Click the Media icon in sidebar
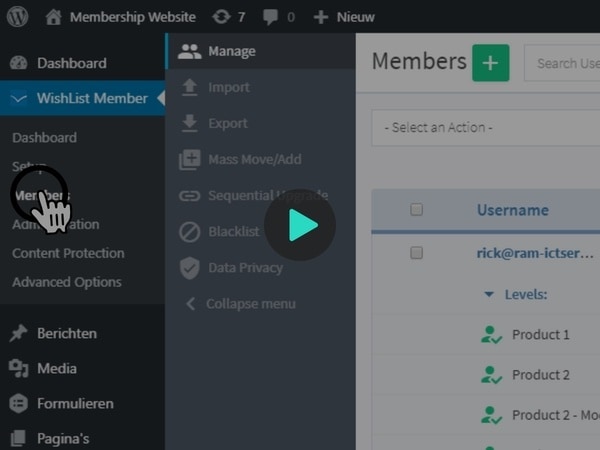 tap(18, 368)
